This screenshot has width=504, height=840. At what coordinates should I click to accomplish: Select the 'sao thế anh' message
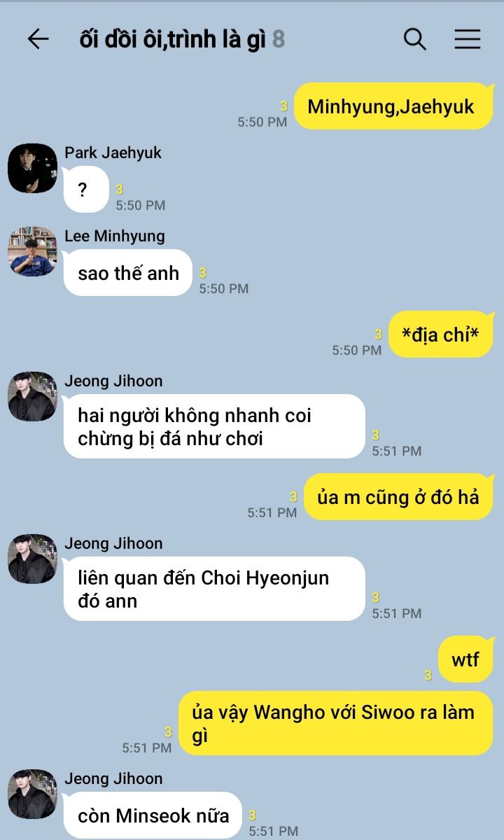tap(128, 272)
